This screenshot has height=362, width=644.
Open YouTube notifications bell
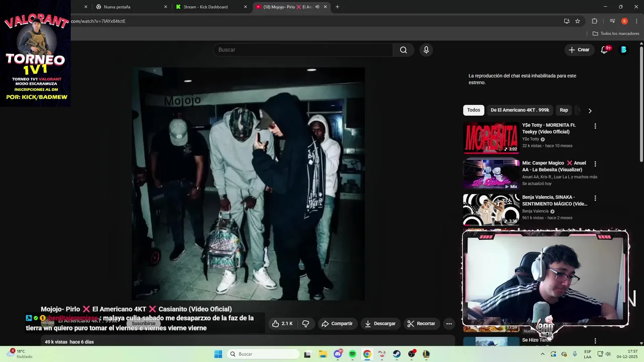[605, 50]
